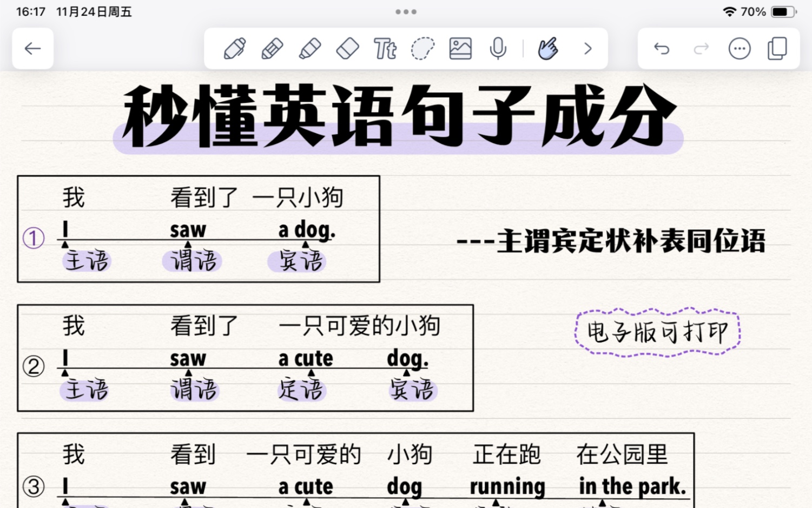Redo the last undone action
812x508 pixels.
click(x=701, y=49)
